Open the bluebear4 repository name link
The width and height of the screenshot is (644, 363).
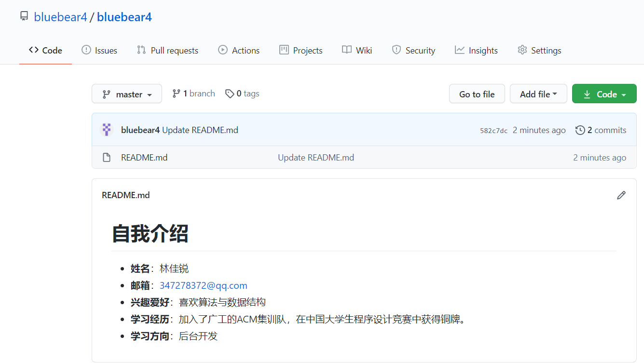tap(124, 17)
